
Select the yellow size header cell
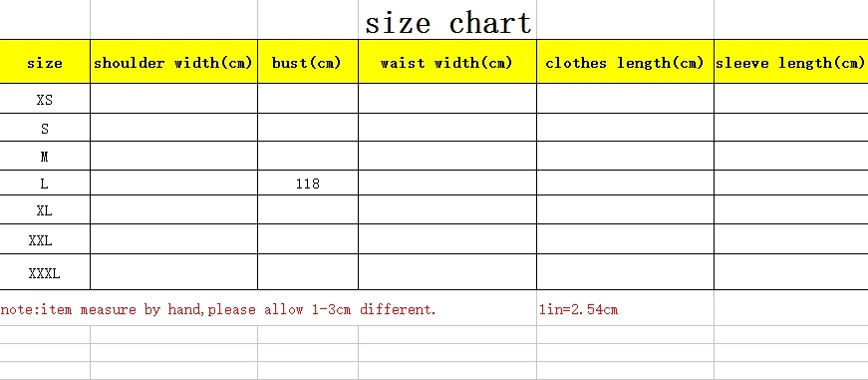click(x=45, y=62)
